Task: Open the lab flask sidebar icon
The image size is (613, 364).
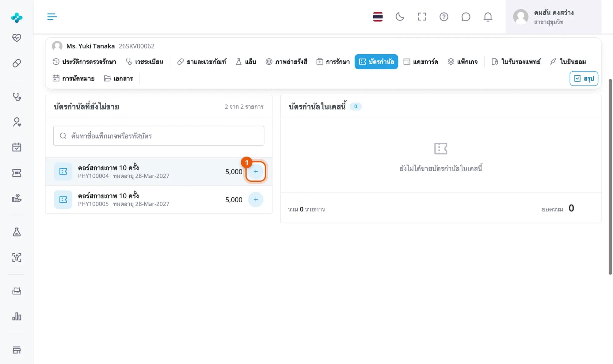Action: click(17, 232)
